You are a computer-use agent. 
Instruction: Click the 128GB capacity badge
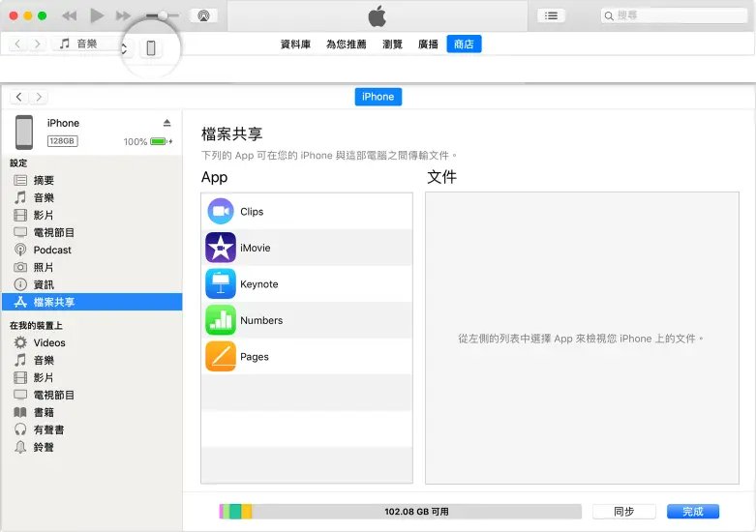(x=62, y=141)
